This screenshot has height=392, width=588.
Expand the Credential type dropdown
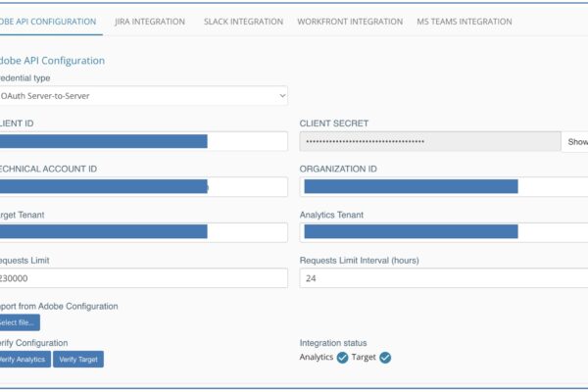(144, 96)
